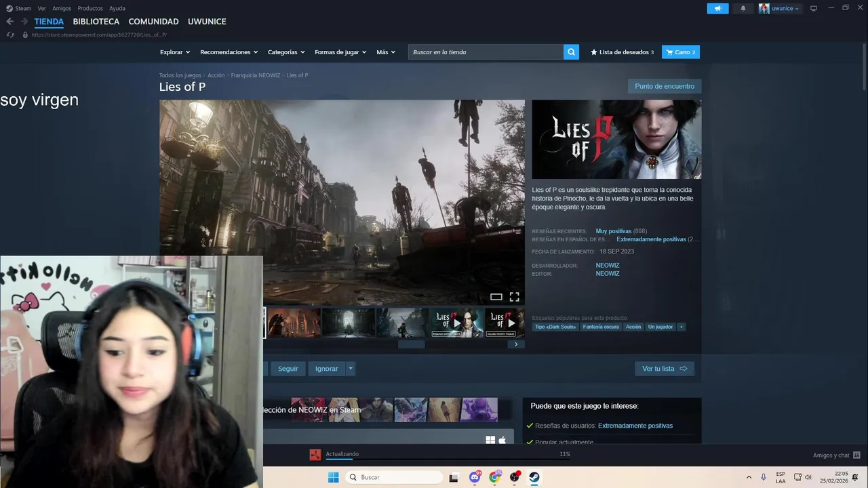Expand more tags with the plus

point(682,327)
